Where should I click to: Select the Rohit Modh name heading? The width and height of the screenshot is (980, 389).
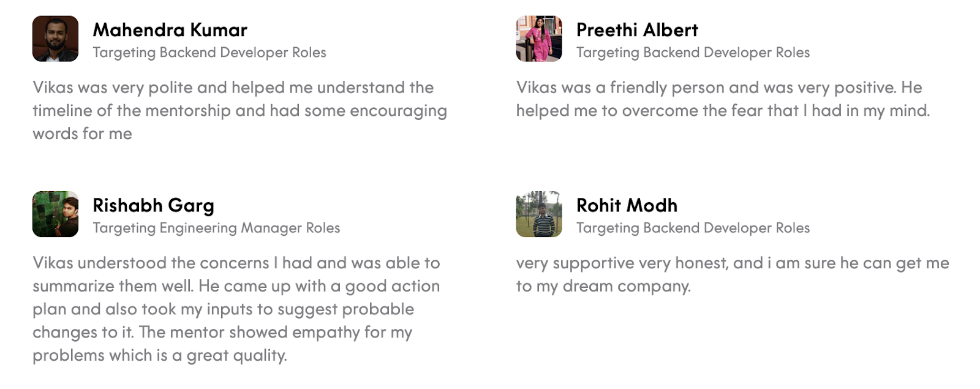tap(627, 205)
